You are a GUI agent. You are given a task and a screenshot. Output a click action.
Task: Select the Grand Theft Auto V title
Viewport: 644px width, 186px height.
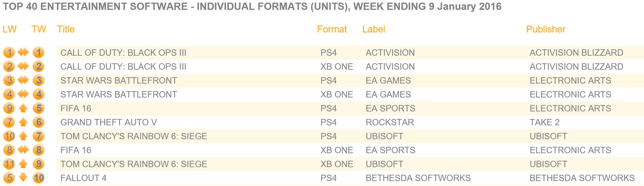click(x=109, y=122)
